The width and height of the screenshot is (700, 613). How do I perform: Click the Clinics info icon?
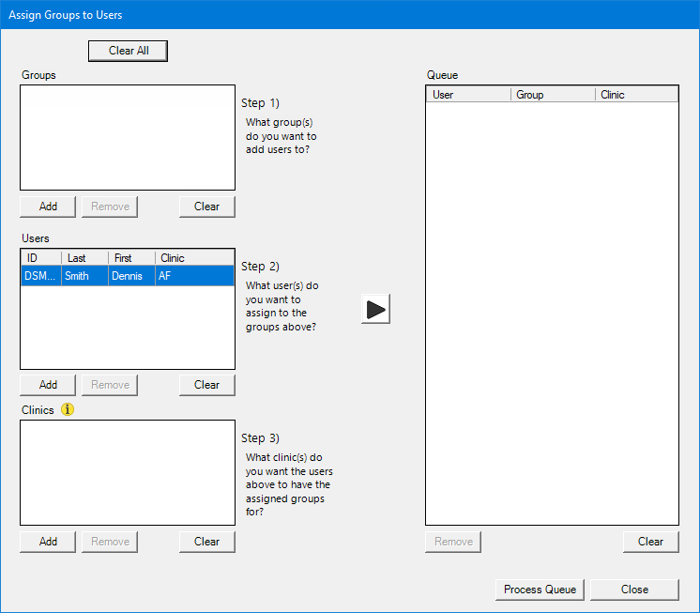tap(68, 409)
